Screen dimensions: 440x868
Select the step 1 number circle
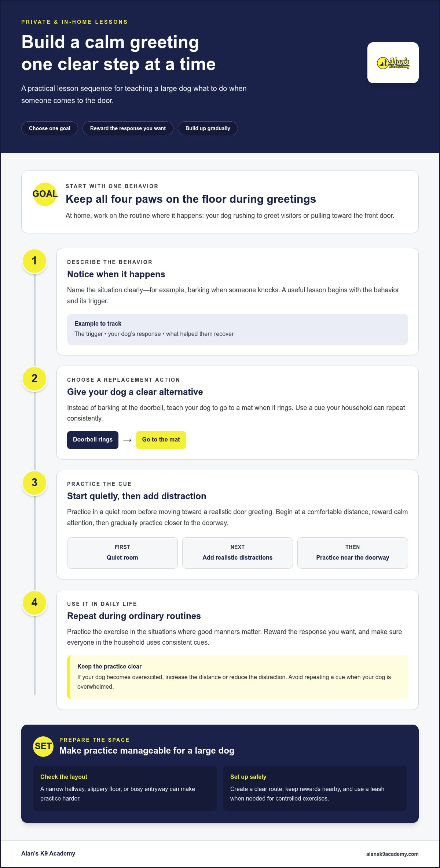tap(34, 261)
